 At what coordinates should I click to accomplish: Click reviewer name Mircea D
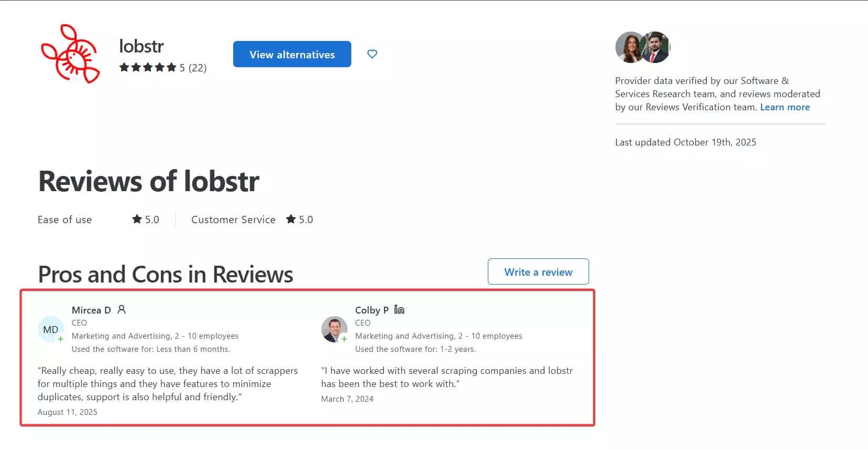(x=91, y=310)
